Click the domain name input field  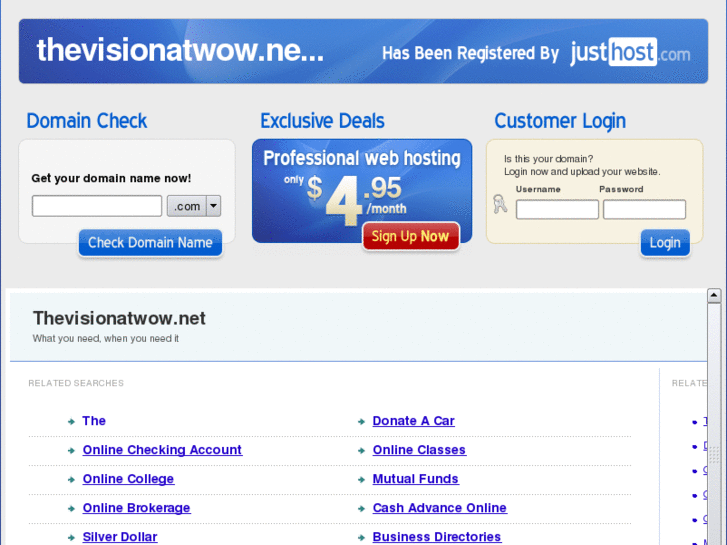(97, 206)
